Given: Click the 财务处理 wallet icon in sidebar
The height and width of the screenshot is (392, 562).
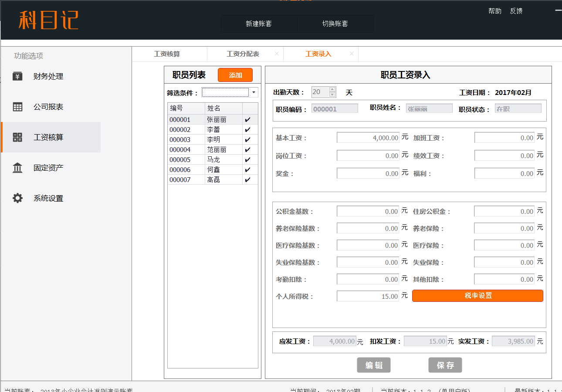Looking at the screenshot, I should (x=17, y=76).
